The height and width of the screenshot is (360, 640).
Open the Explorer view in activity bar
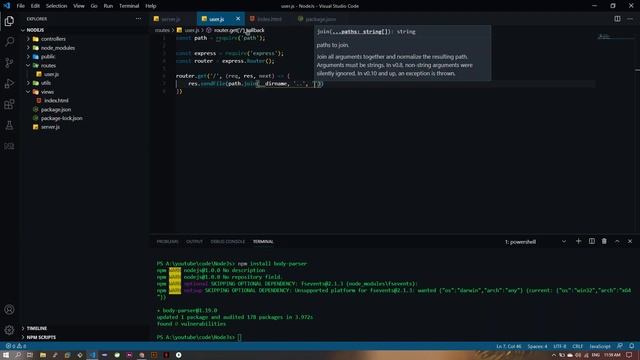tap(9, 21)
